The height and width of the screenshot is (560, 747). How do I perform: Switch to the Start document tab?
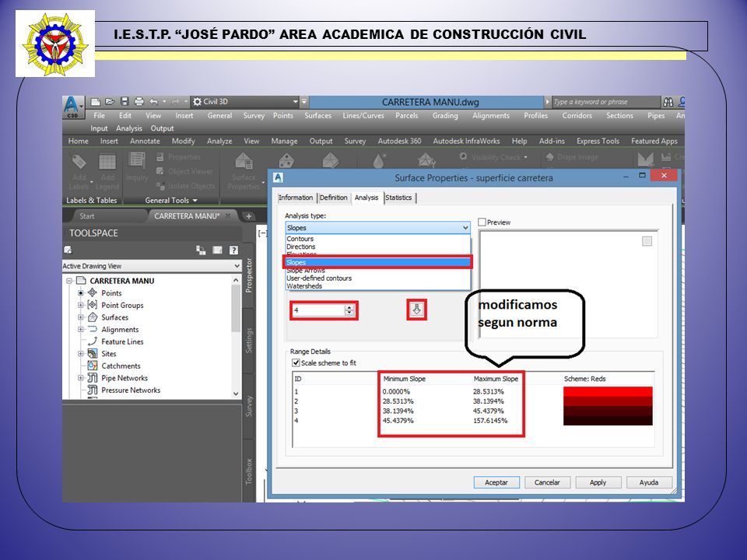(86, 216)
